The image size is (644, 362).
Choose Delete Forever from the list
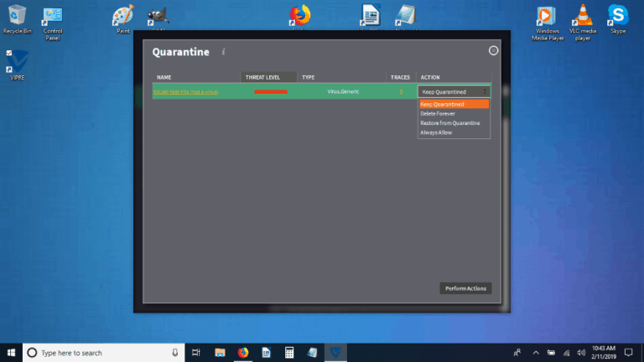(x=438, y=114)
